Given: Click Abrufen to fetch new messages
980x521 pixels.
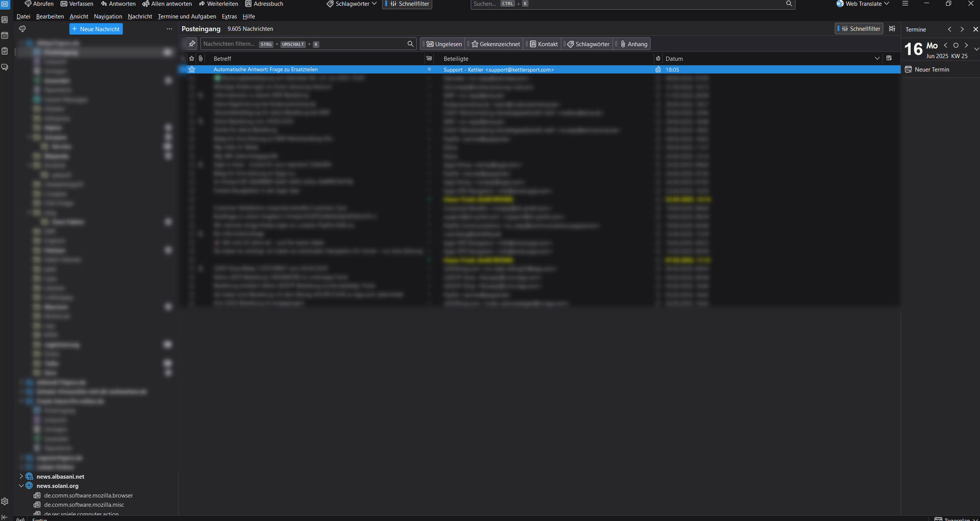Looking at the screenshot, I should tap(39, 4).
